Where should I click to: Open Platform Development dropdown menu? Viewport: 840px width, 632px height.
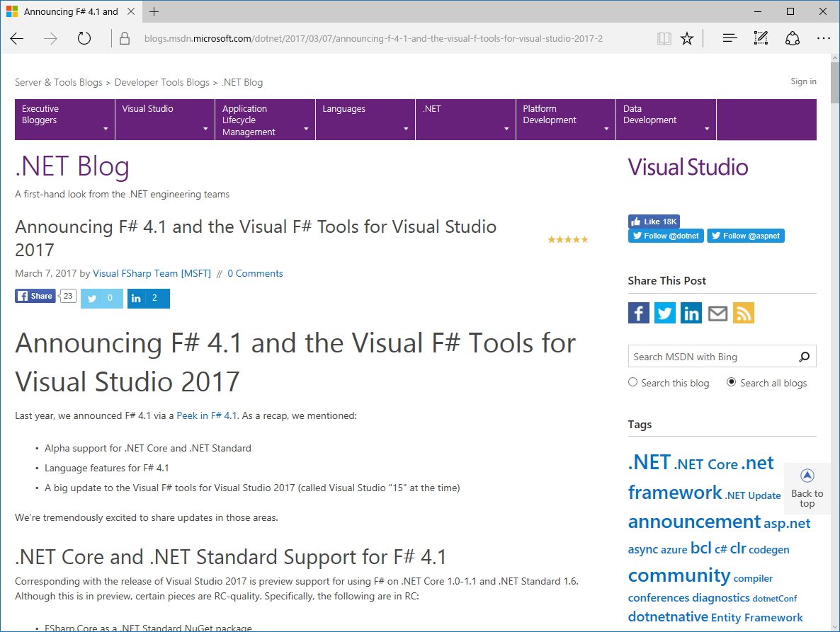pos(565,119)
